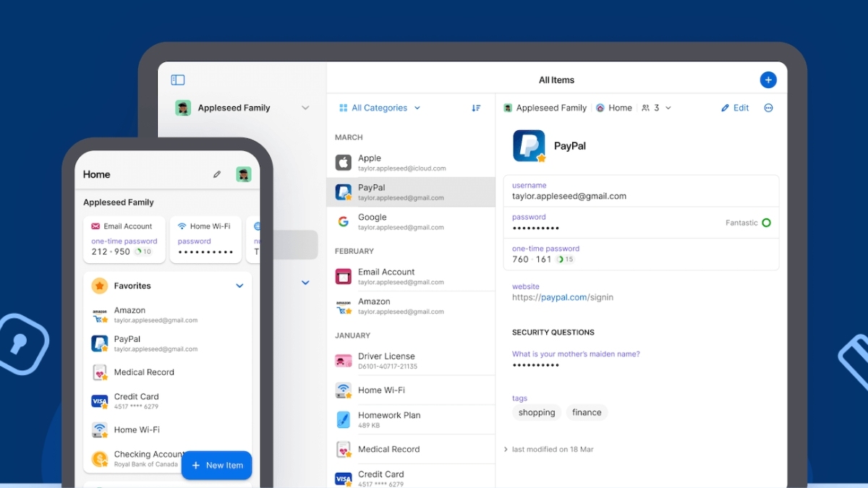Copy the one-time password 760 · 161
Screen dimensions: 868x488
click(532, 260)
